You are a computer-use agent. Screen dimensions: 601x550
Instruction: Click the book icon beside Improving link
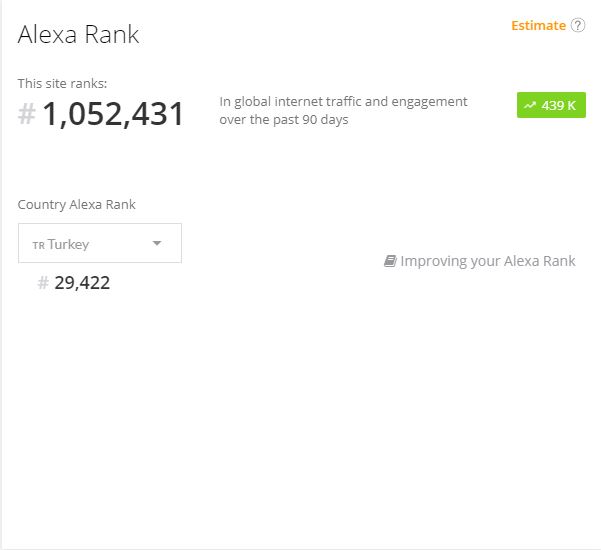click(390, 261)
